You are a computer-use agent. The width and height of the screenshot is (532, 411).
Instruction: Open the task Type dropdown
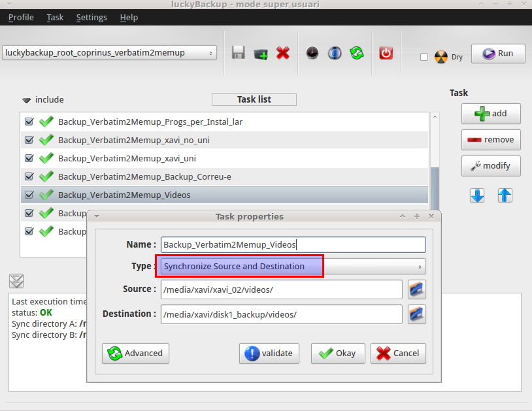(x=290, y=267)
